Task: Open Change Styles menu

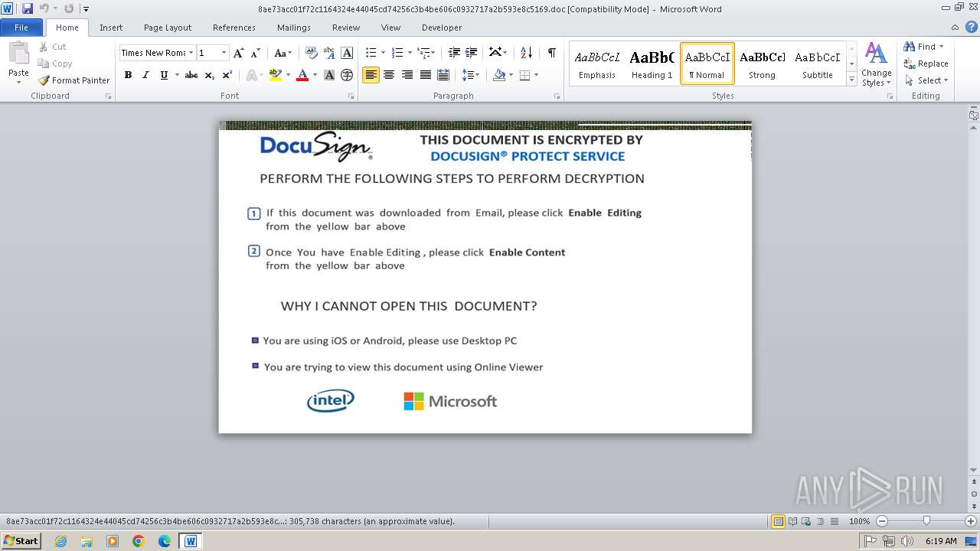Action: pyautogui.click(x=876, y=64)
